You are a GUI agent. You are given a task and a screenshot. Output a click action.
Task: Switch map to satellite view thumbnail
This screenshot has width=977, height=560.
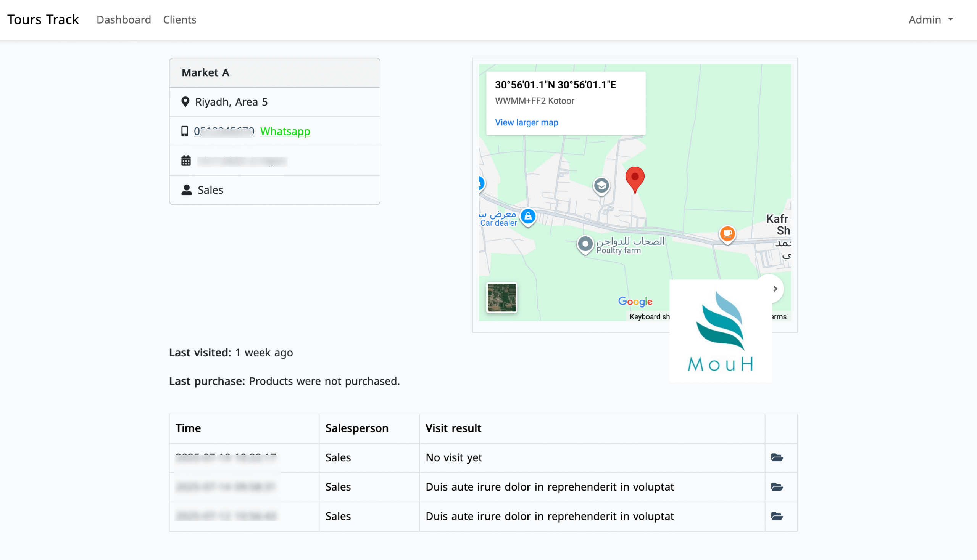click(x=501, y=297)
